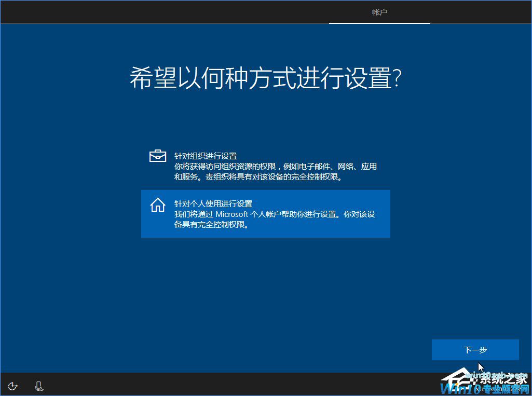Choose the highlighted personal setup choice
This screenshot has height=396, width=532.
point(265,214)
